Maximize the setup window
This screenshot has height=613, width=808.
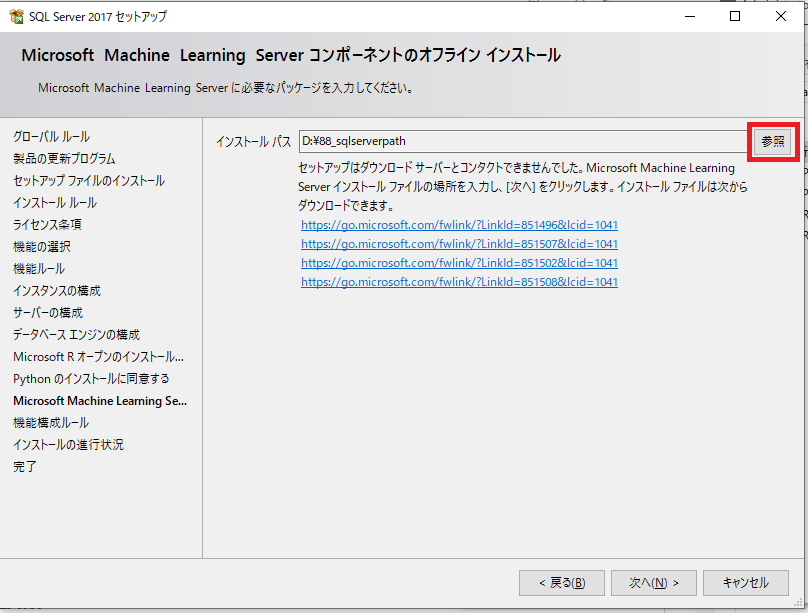tap(735, 16)
